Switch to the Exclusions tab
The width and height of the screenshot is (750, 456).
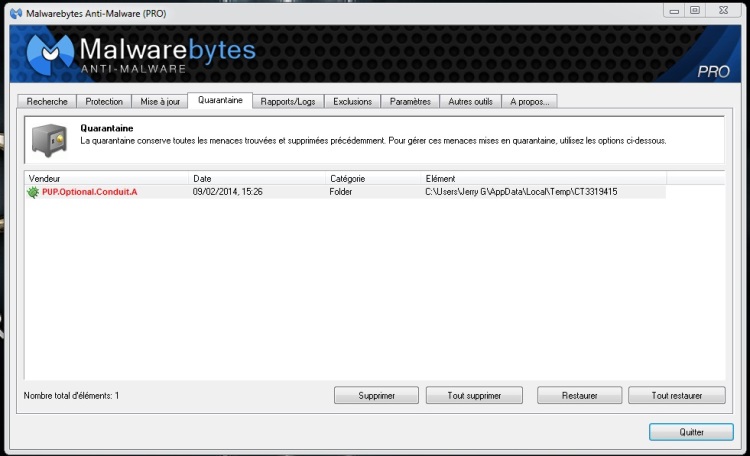pos(353,101)
